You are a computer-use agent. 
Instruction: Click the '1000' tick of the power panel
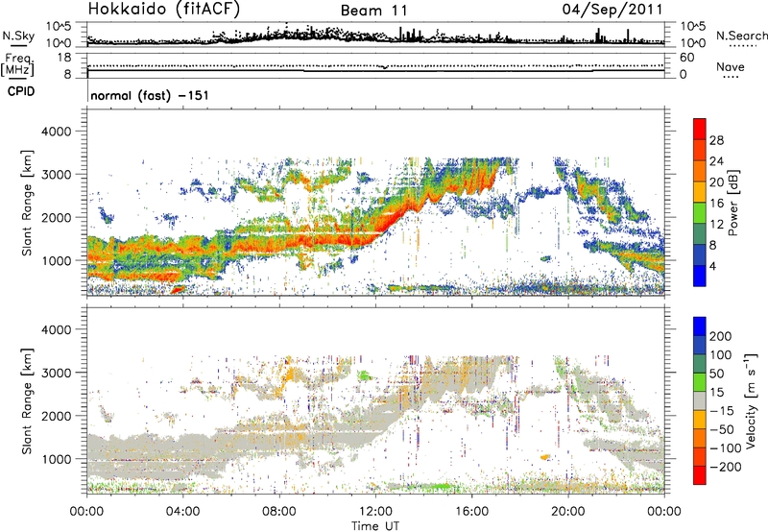tap(56, 260)
